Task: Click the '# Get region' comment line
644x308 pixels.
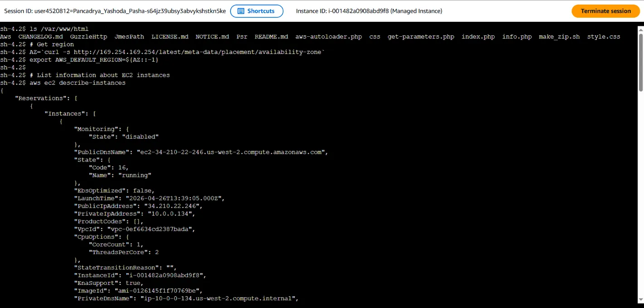Action: [37, 44]
